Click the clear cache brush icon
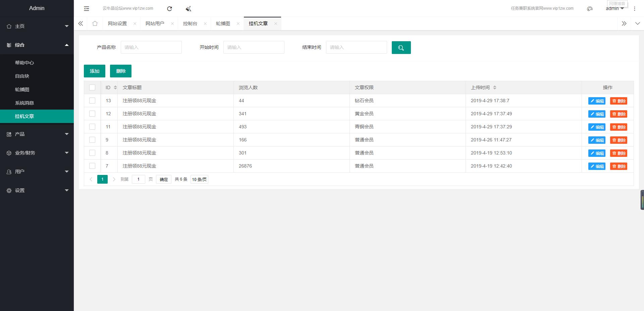The height and width of the screenshot is (311, 644). pyautogui.click(x=188, y=9)
